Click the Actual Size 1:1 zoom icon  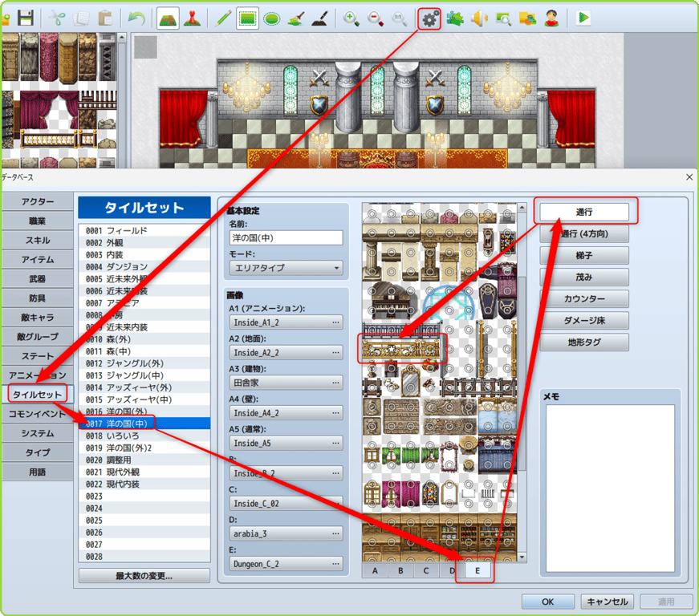pos(399,18)
